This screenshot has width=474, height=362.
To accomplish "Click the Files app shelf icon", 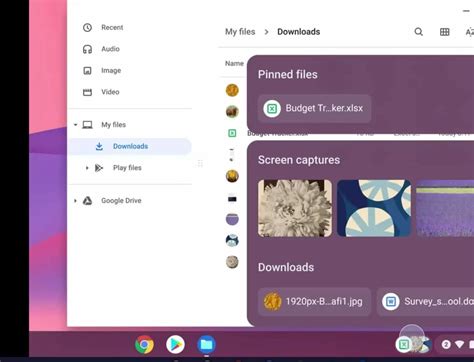I will (x=206, y=345).
